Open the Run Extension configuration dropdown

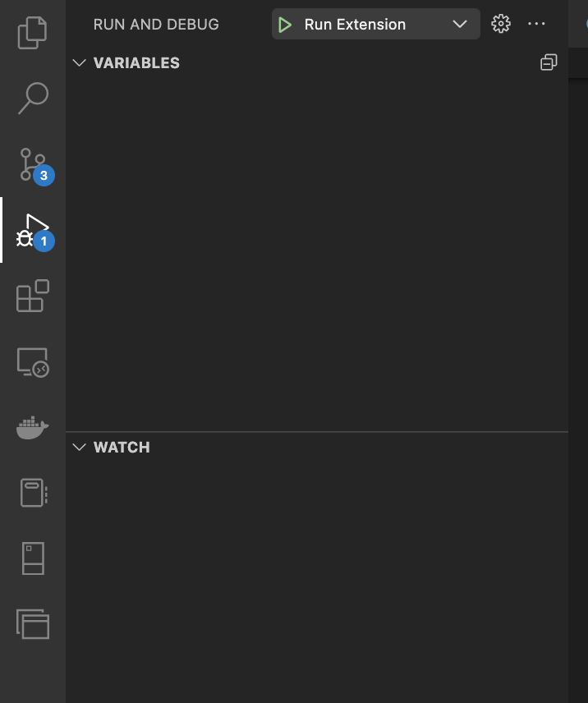(460, 24)
